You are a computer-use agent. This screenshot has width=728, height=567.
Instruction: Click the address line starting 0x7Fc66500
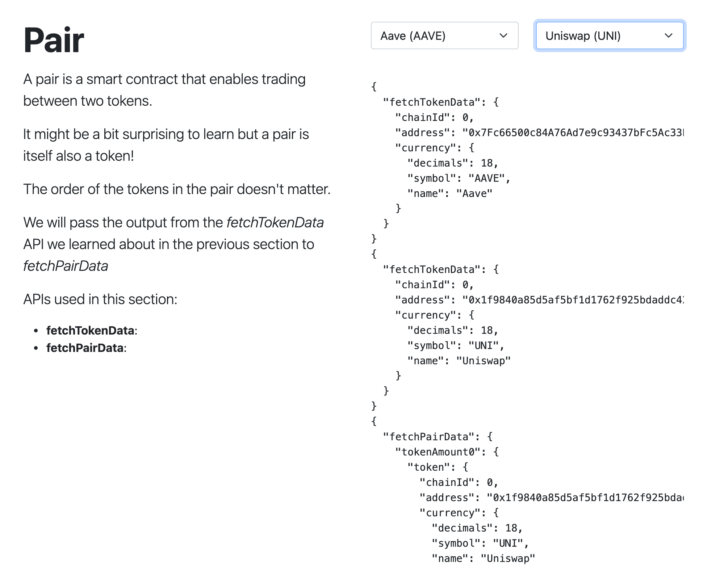pos(539,133)
